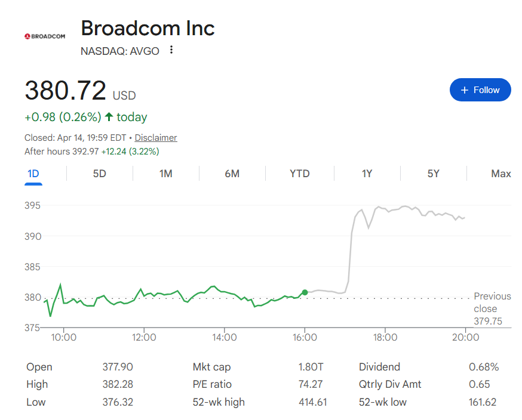Select the Max chart range
522x420 pixels.
[x=500, y=174]
